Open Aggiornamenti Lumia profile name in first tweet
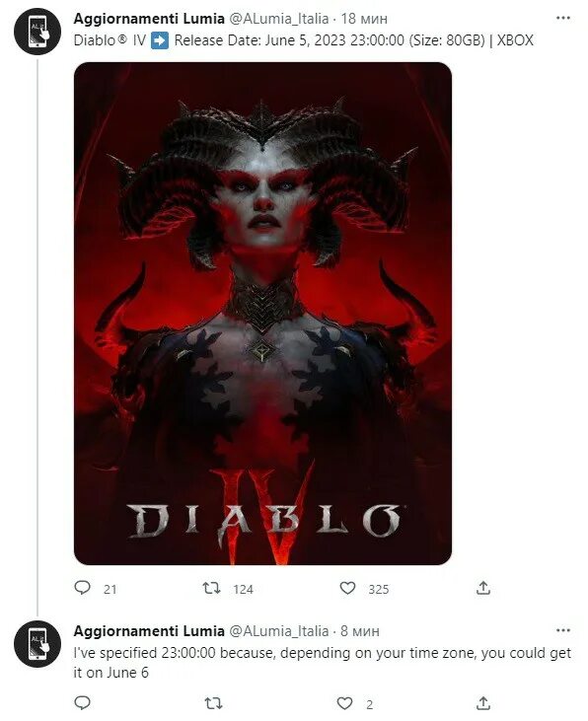Viewport: 588px width, 721px height. tap(149, 19)
